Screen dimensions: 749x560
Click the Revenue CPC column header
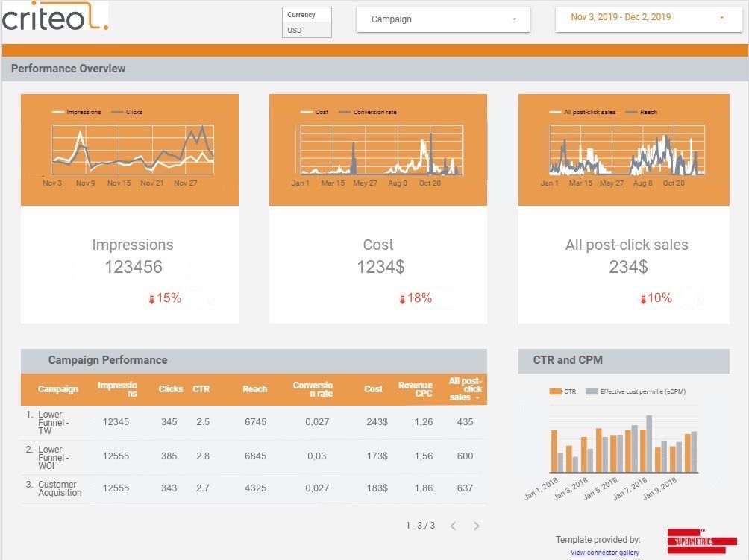pyautogui.click(x=415, y=388)
